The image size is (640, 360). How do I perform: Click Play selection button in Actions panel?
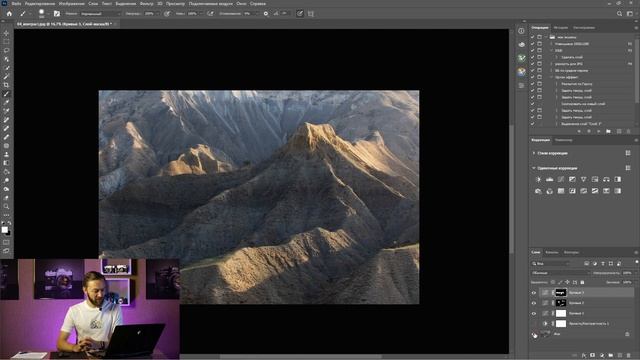tap(598, 131)
